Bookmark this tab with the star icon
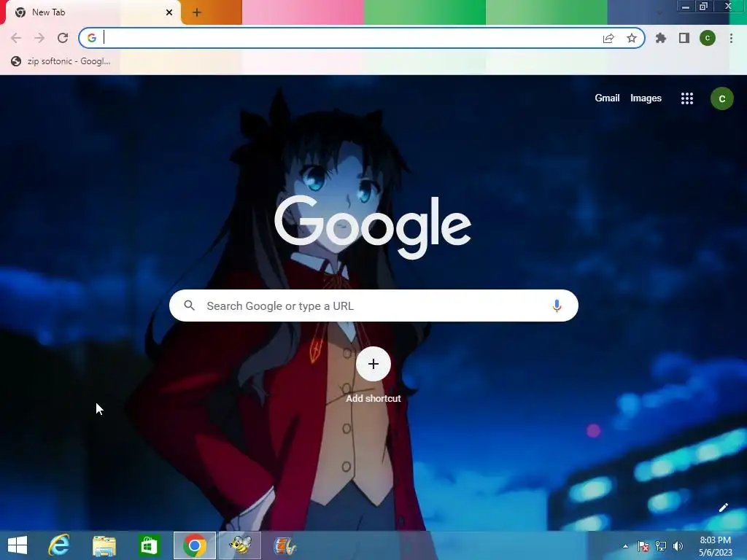The height and width of the screenshot is (560, 747). 632,38
